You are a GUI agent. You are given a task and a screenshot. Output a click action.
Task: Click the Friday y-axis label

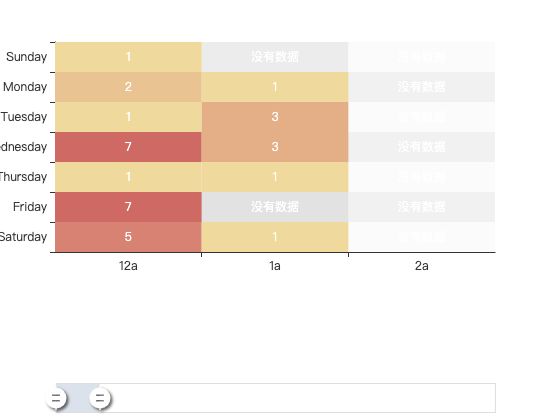pos(30,207)
